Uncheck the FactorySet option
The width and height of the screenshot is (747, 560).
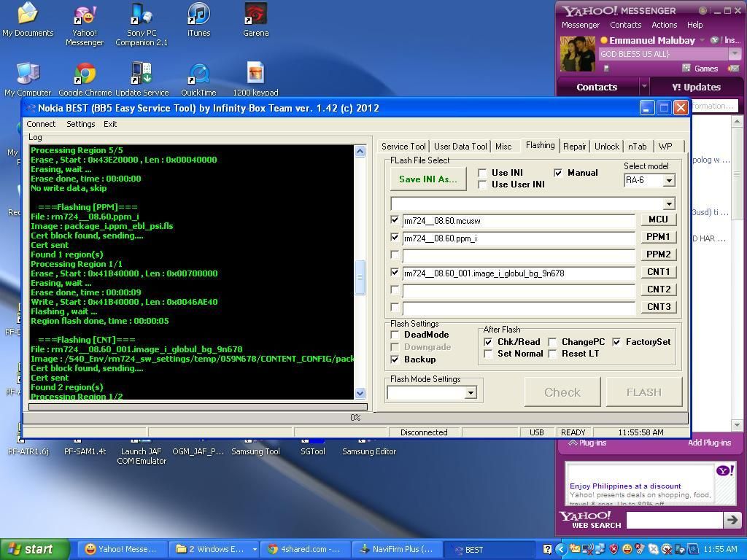(x=616, y=342)
